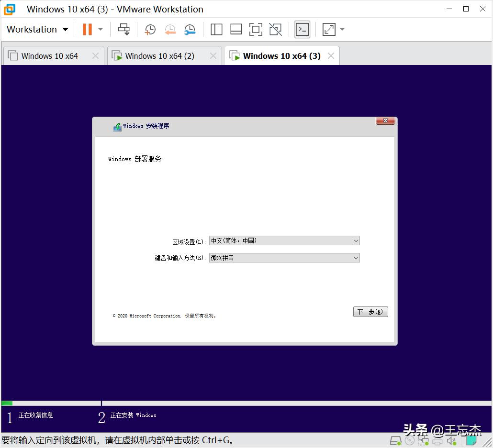Switch to the Windows 10 x64 (2) tab
Screen dimensions: 493x448
[159, 55]
